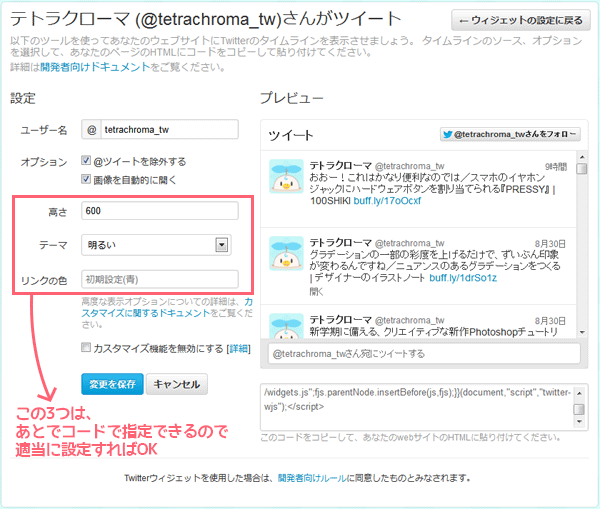Click 開く to expand the gradient tweet
Image resolution: width=600 pixels, height=509 pixels.
(x=316, y=292)
